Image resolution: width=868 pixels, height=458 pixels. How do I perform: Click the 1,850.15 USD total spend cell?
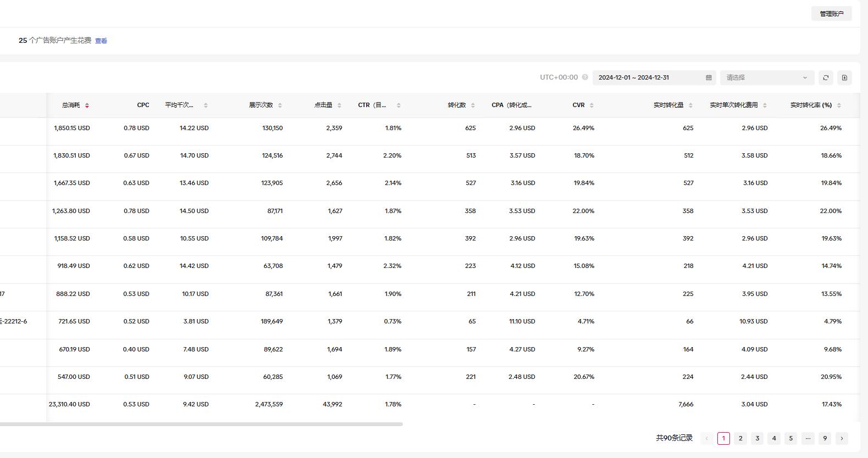click(72, 128)
